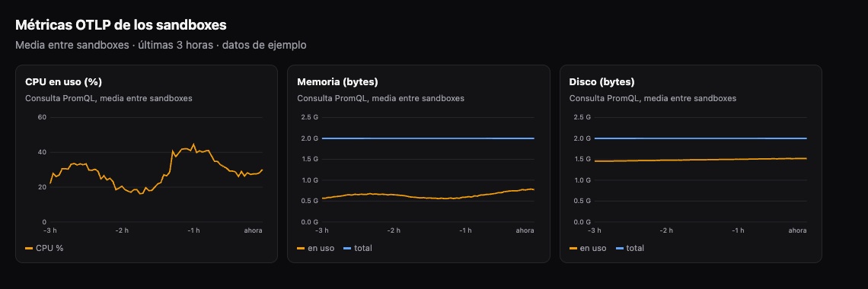Toggle the 'CPU %' legend entry

tap(44, 248)
